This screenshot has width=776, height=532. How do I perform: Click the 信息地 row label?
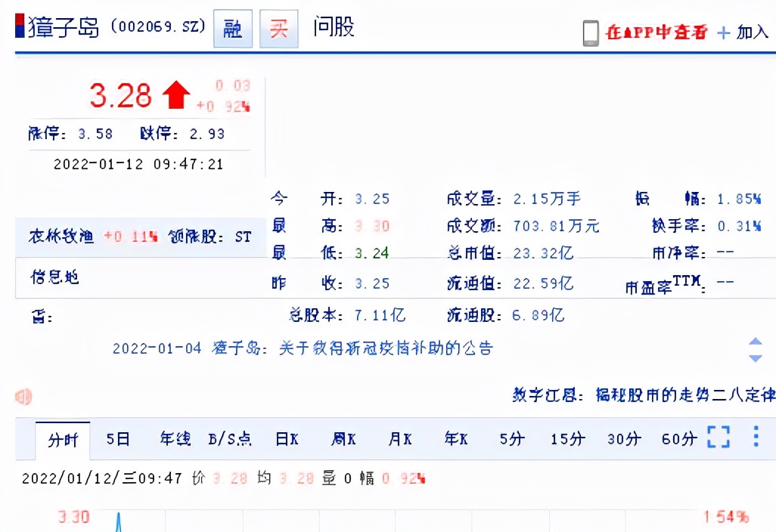(x=54, y=277)
